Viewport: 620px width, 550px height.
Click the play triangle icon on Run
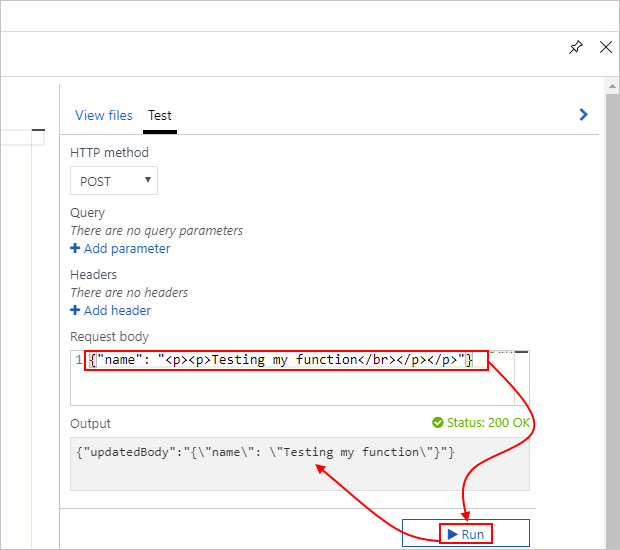point(452,534)
